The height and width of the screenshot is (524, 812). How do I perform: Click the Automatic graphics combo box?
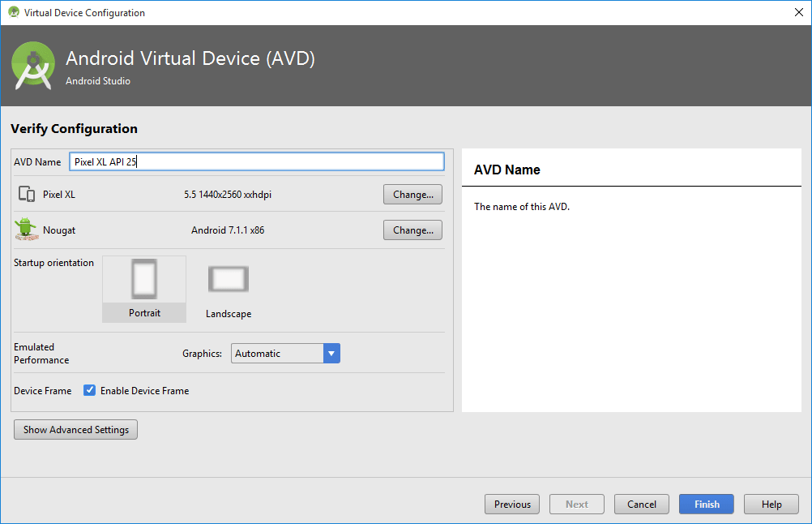pyautogui.click(x=277, y=354)
